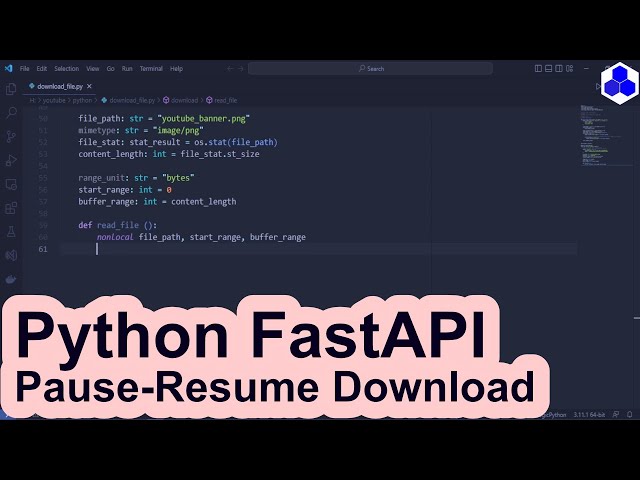Screen dimensions: 640x480
Task: Expand the youtube breadcrumb folder
Action: click(x=54, y=100)
